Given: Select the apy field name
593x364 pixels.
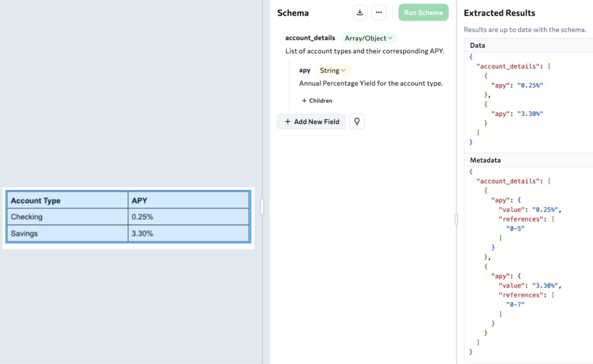Looking at the screenshot, I should click(x=305, y=71).
